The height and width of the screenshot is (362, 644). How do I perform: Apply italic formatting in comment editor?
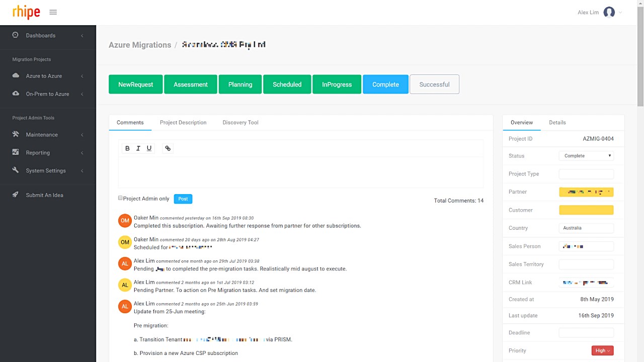pyautogui.click(x=138, y=148)
